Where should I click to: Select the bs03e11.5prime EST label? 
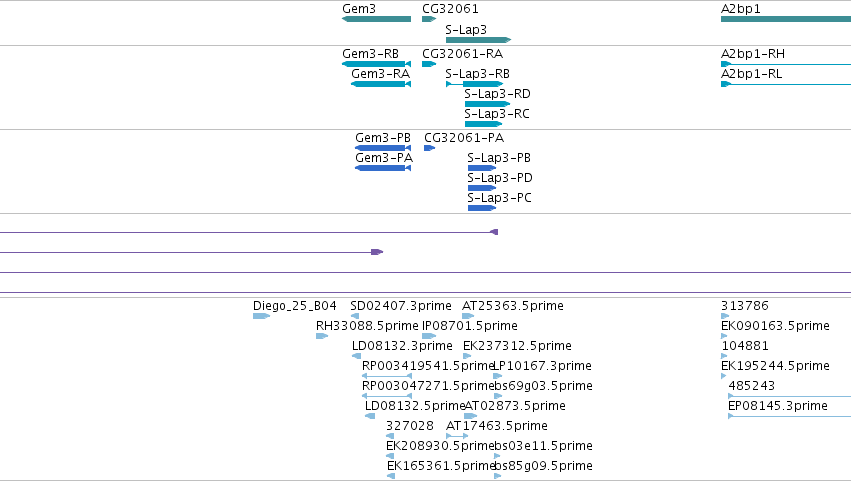click(543, 446)
